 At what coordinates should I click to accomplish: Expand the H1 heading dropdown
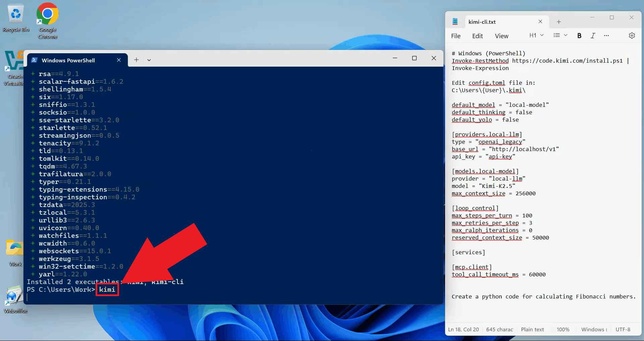click(536, 36)
